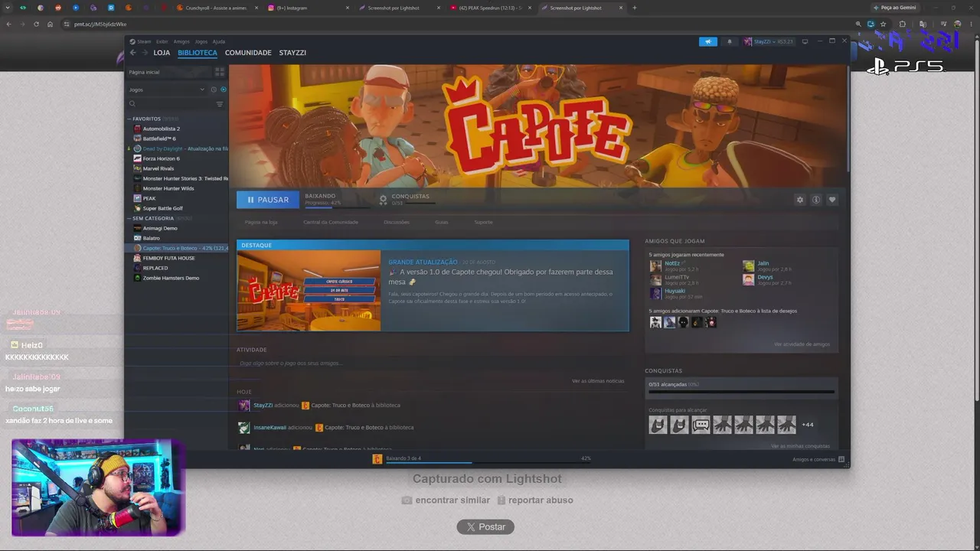Open Steam notifications bell

tap(729, 41)
